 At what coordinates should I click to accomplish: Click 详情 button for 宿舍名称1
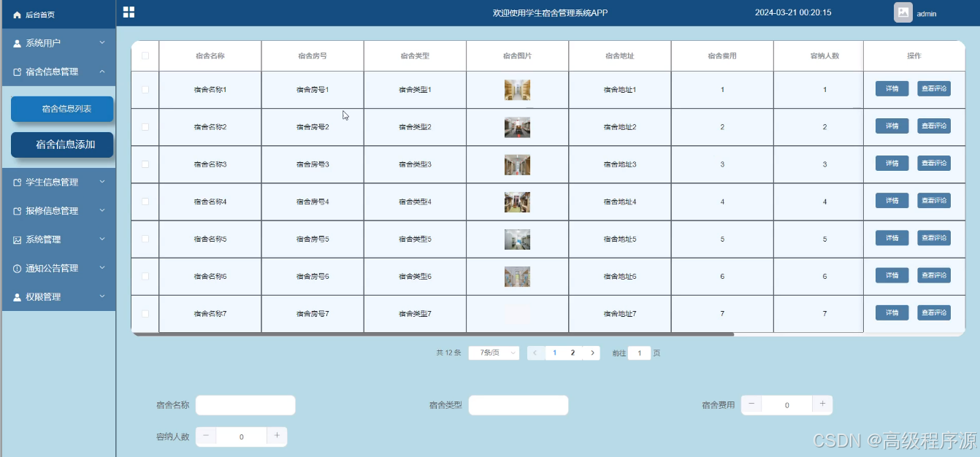tap(892, 89)
